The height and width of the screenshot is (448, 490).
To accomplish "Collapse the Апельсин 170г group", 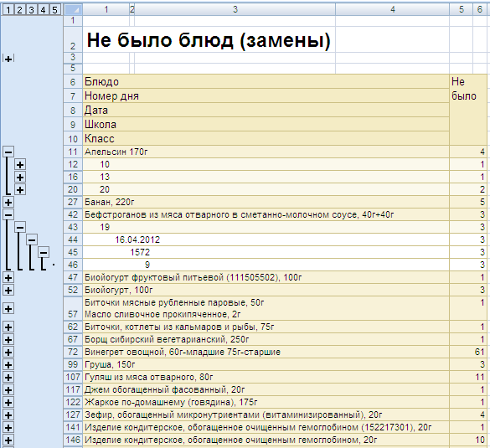I will [8, 152].
